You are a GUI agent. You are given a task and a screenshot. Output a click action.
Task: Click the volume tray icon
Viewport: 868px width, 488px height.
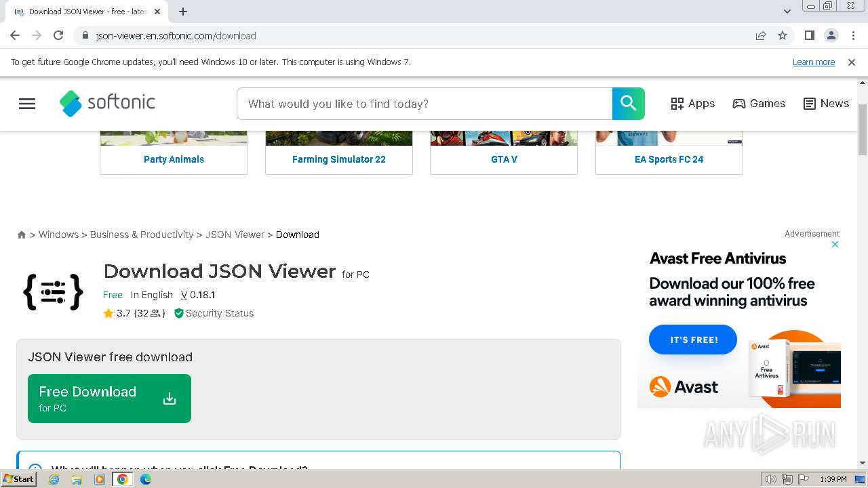771,479
